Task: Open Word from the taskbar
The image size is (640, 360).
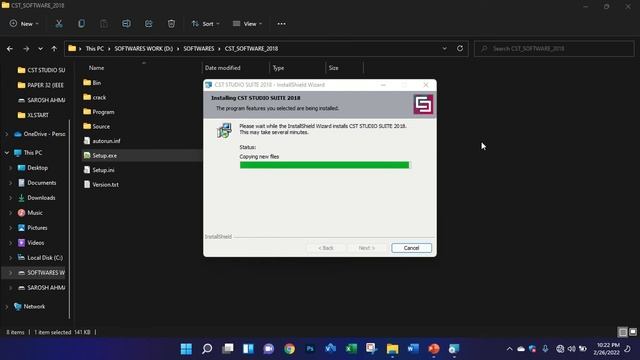Action: (413, 349)
